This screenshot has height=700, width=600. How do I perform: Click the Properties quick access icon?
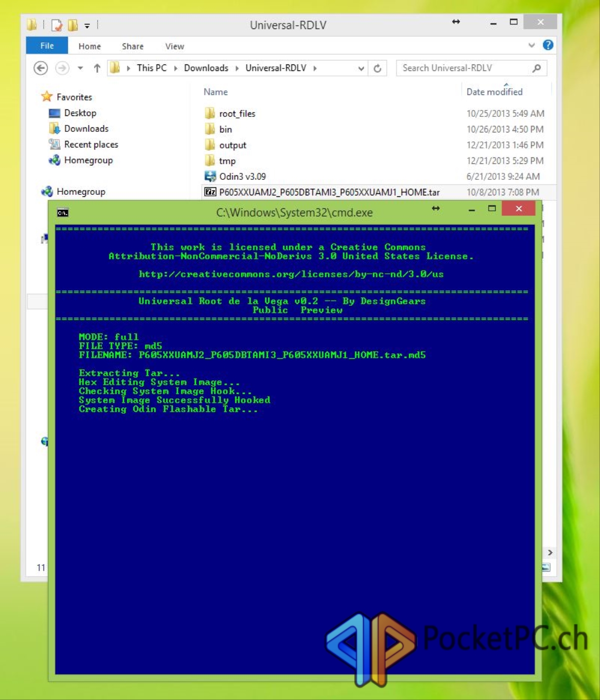coord(57,24)
